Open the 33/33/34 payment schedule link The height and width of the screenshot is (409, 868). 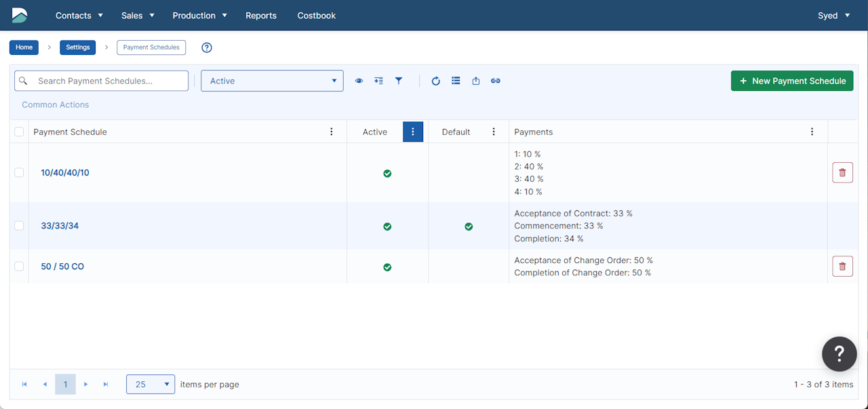(60, 226)
